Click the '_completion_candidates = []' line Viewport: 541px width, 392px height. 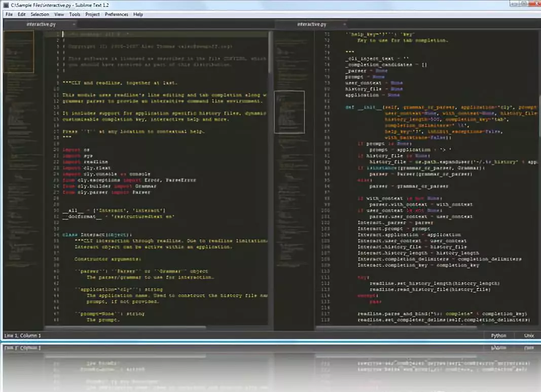tap(386, 64)
